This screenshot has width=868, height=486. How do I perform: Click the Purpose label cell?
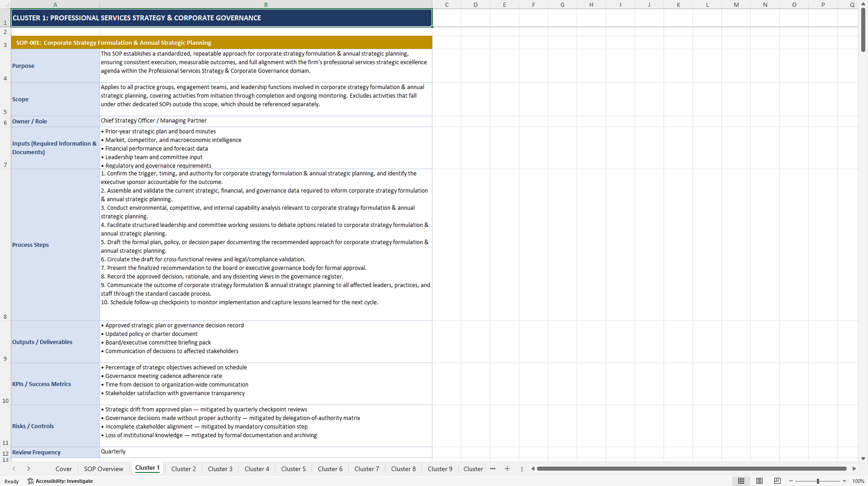(x=55, y=66)
